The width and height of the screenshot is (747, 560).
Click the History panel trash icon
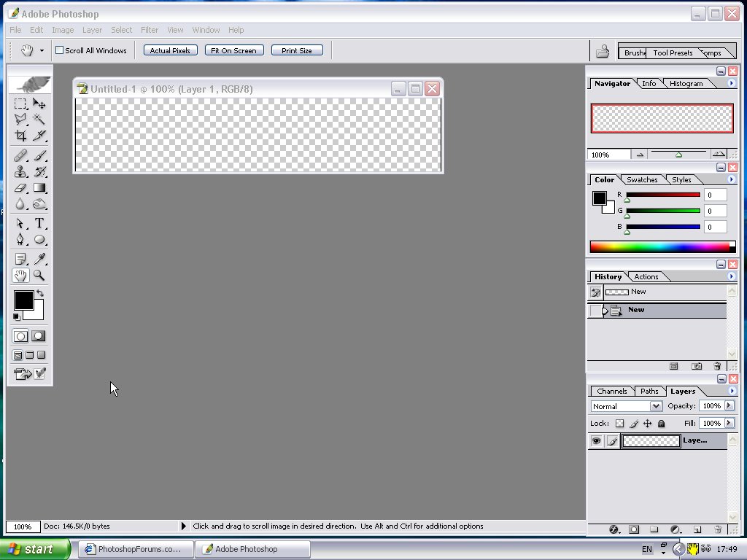717,366
